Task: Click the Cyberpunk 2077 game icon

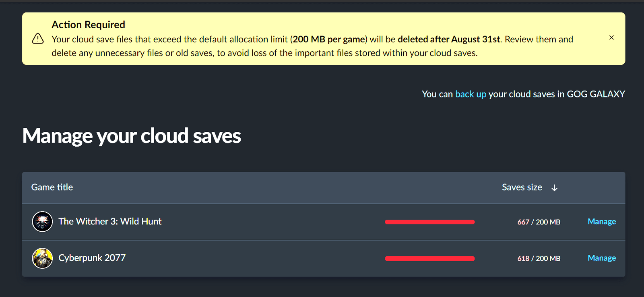Action: click(42, 258)
